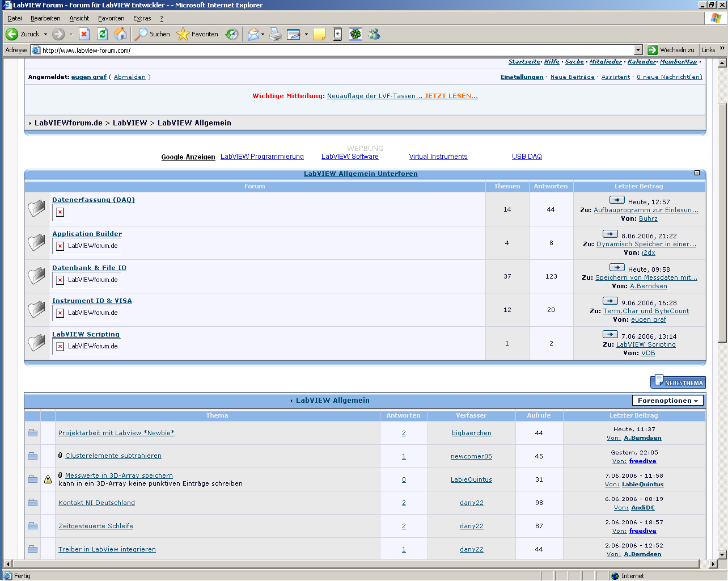The width and height of the screenshot is (728, 581).
Task: Open the ICQ flower toolbar icon
Action: click(355, 34)
